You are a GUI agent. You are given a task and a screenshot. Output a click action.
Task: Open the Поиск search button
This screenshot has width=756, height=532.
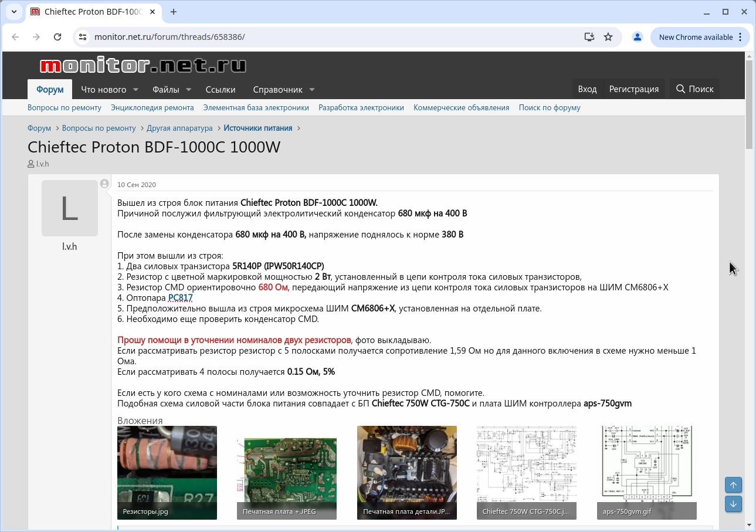694,89
